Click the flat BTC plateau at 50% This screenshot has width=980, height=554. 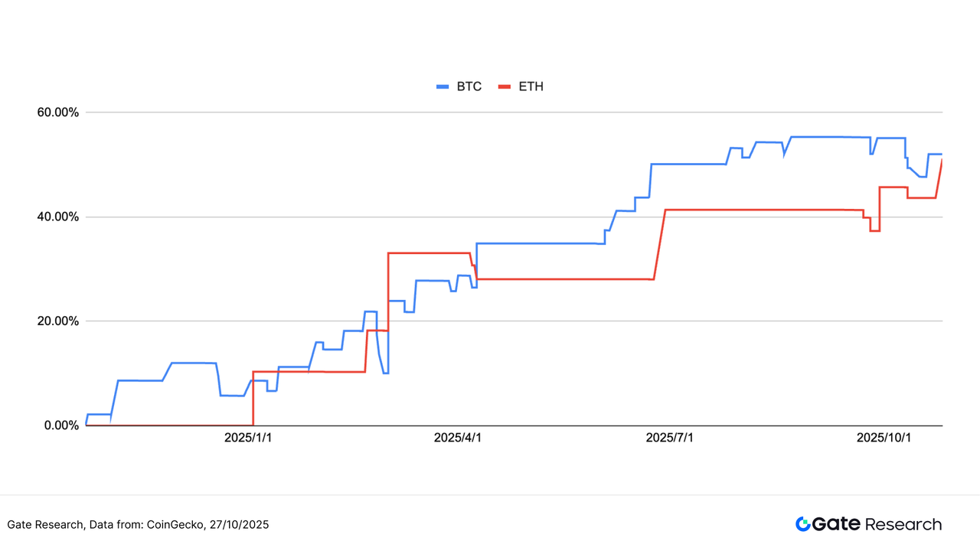pyautogui.click(x=688, y=164)
